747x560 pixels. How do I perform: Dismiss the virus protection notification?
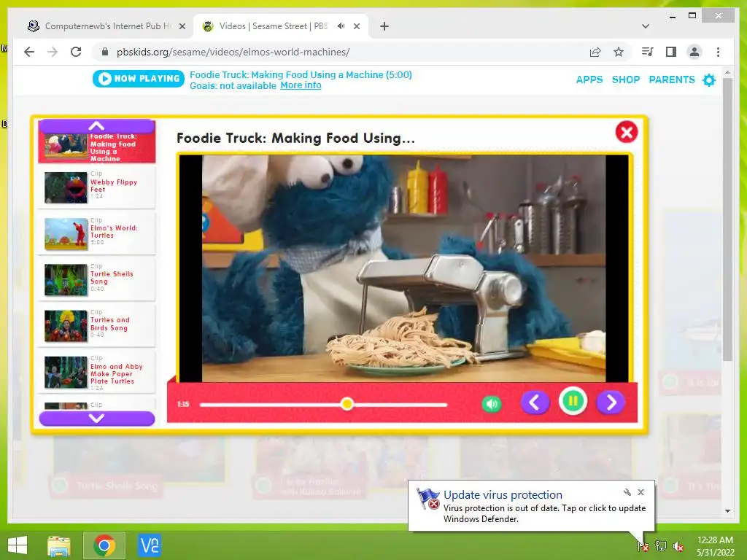click(x=641, y=492)
